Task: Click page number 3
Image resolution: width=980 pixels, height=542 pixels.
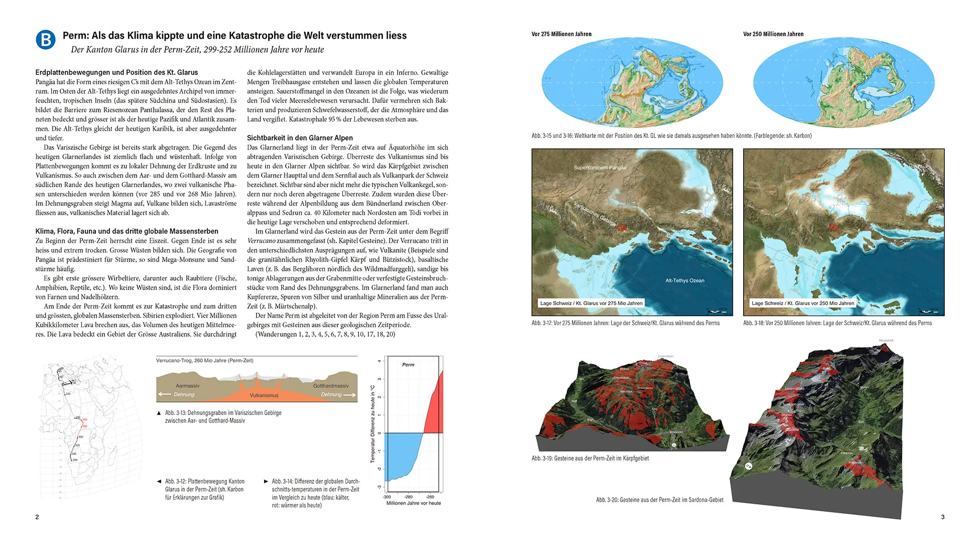Action: (943, 517)
